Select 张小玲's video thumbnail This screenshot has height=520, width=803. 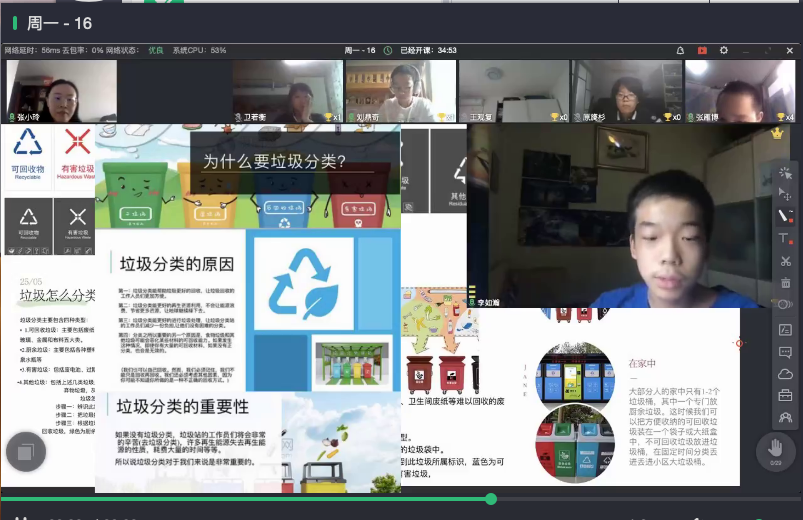[x=61, y=91]
